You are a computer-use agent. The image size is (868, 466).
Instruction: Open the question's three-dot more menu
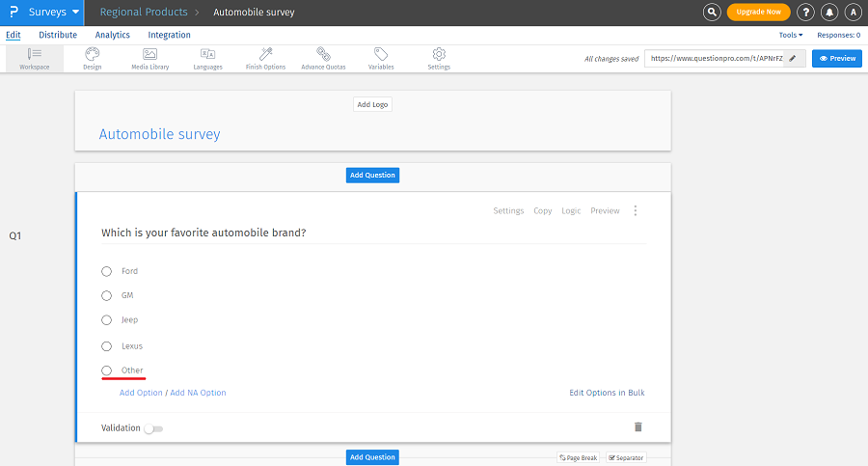tap(635, 210)
